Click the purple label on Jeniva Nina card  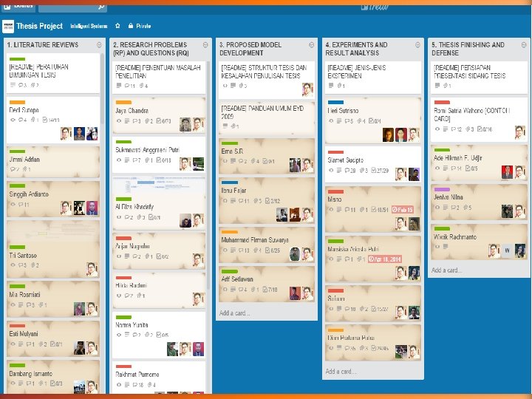442,189
